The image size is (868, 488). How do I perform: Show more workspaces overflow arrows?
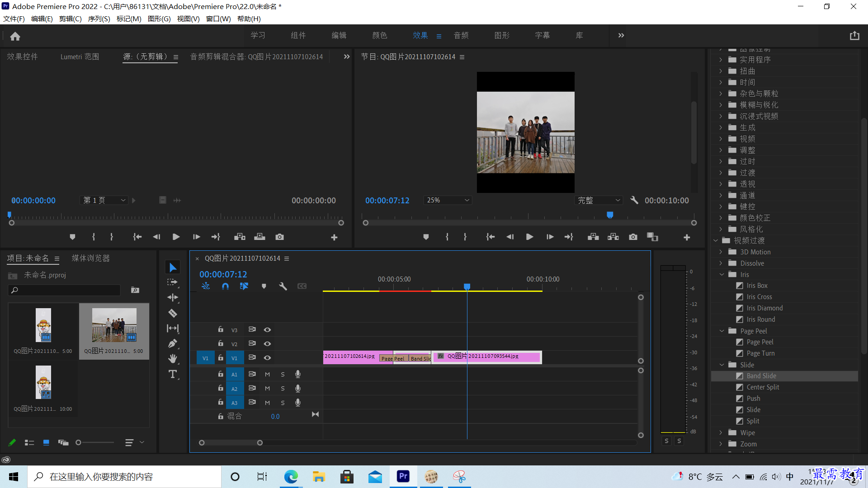coord(621,35)
